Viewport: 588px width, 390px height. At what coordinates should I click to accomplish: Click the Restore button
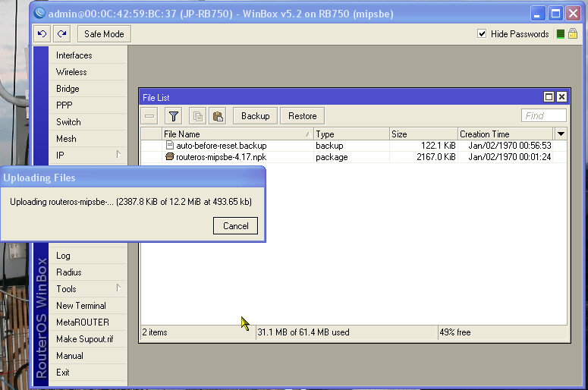(302, 116)
